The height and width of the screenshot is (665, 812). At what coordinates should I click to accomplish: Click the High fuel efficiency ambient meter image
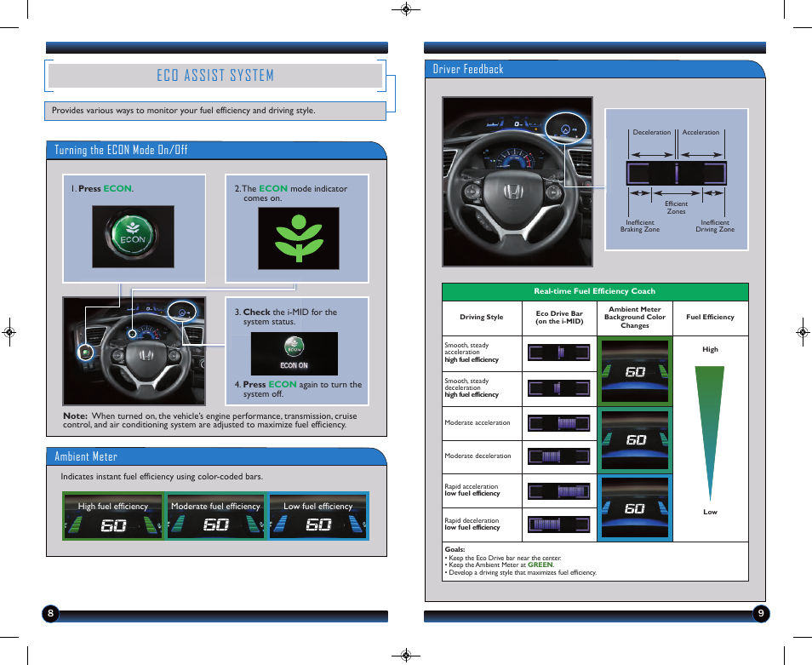pyautogui.click(x=113, y=516)
